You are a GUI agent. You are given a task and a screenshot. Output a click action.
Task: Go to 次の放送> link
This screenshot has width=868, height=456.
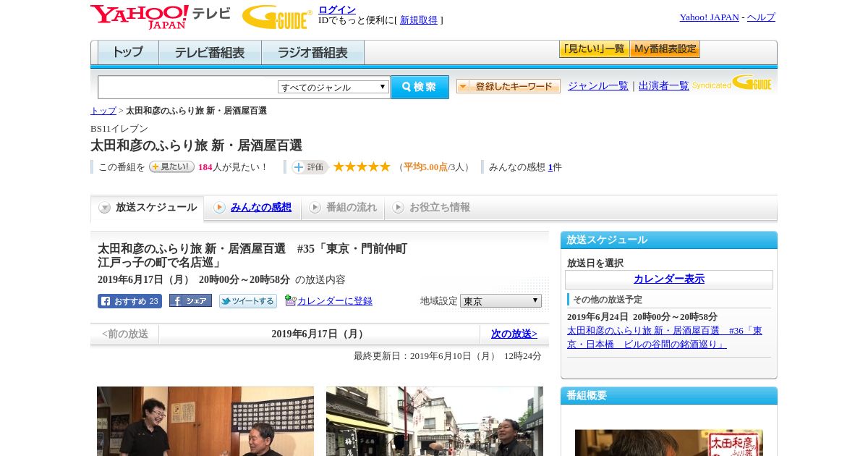[x=514, y=334]
